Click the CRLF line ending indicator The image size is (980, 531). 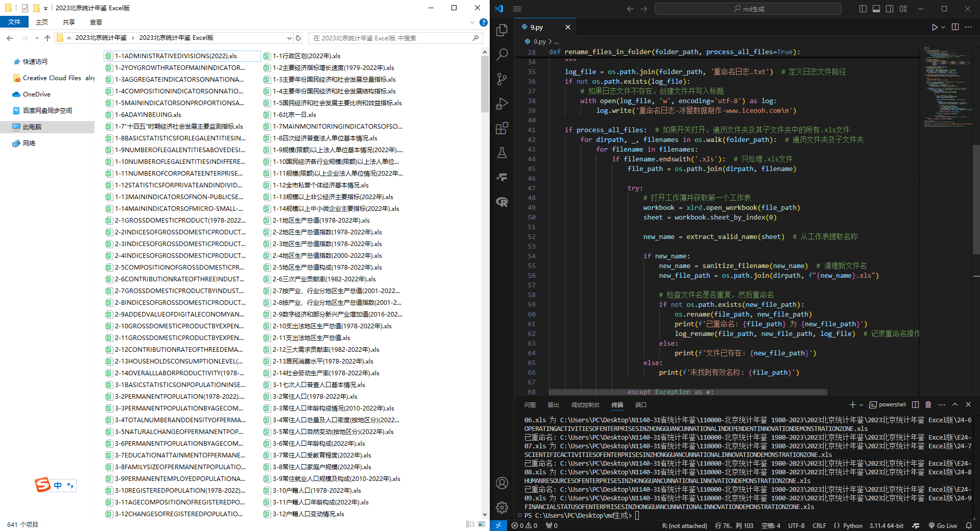[x=819, y=525]
